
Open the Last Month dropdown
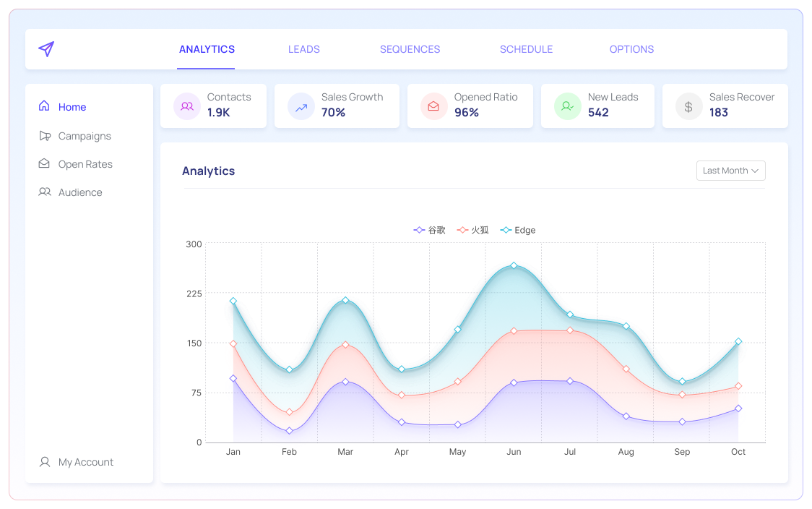(730, 171)
